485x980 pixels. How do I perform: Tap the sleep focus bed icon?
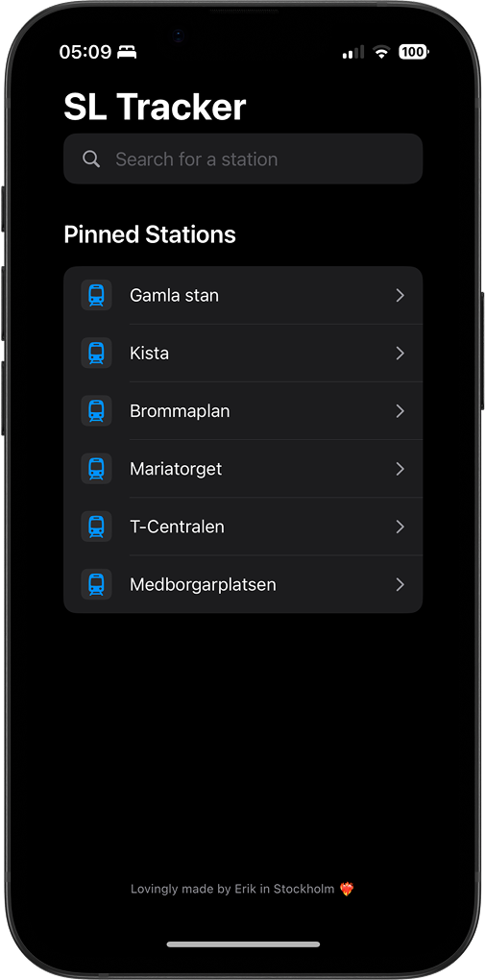[127, 52]
